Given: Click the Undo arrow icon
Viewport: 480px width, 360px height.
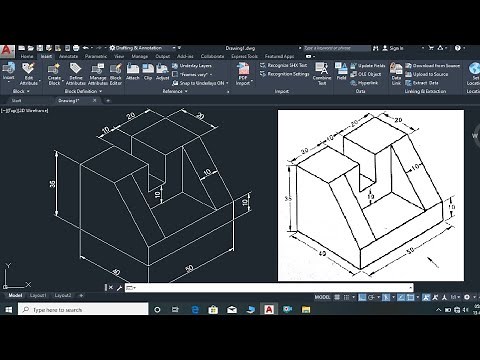Looking at the screenshot, I should [x=86, y=48].
